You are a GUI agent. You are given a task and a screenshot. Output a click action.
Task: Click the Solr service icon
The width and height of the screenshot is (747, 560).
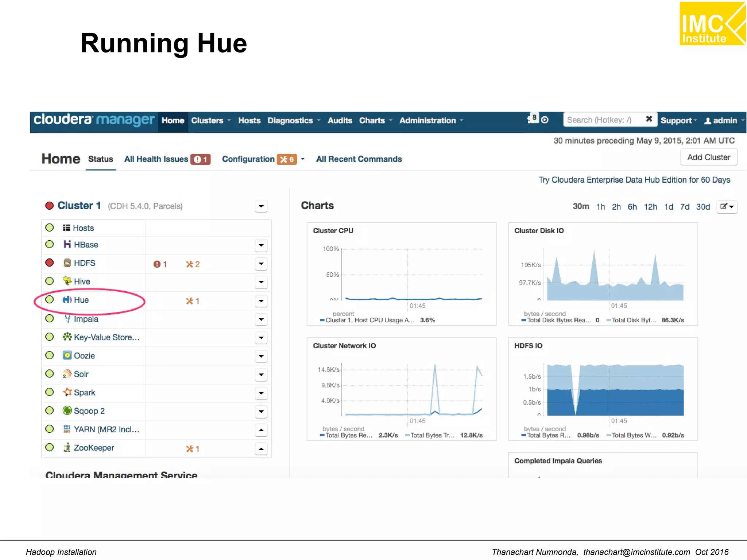tap(67, 374)
